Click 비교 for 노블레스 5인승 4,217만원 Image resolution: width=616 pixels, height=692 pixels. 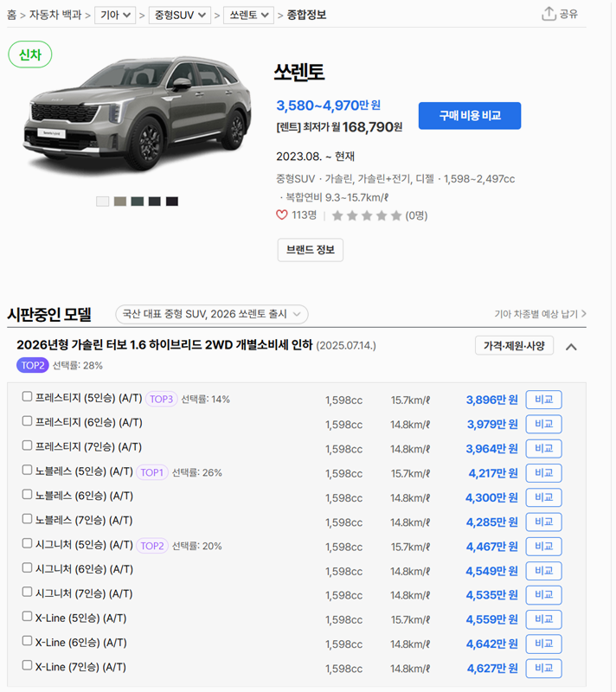pyautogui.click(x=543, y=473)
